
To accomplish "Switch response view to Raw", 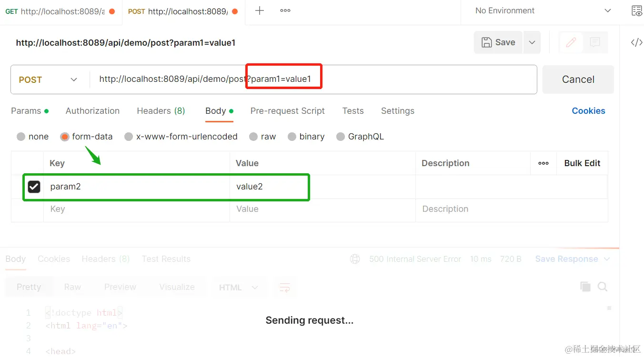I will 72,287.
